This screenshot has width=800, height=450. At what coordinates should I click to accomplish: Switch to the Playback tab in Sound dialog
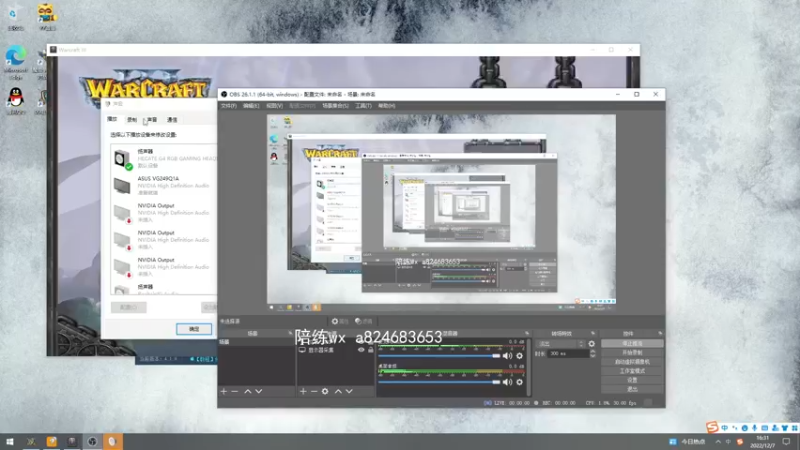(x=112, y=119)
